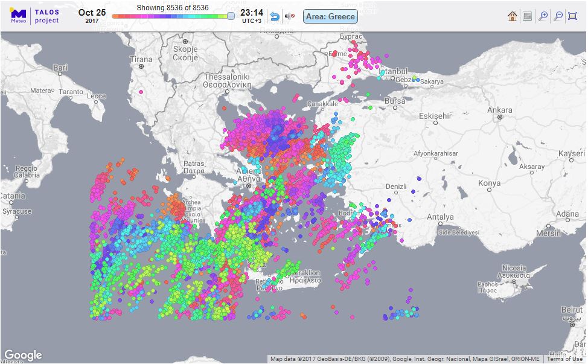This screenshot has height=364, width=588.
Task: Click the blue undo/reset arrow icon
Action: [275, 16]
